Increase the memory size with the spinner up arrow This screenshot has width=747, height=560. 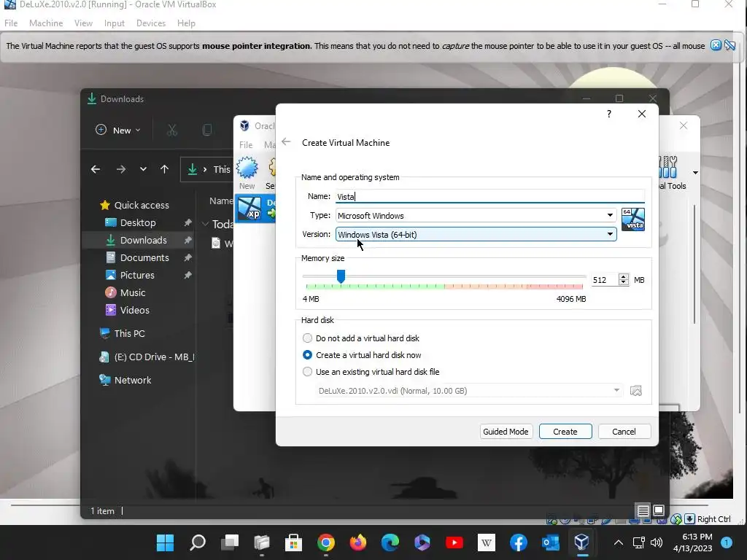pos(623,276)
